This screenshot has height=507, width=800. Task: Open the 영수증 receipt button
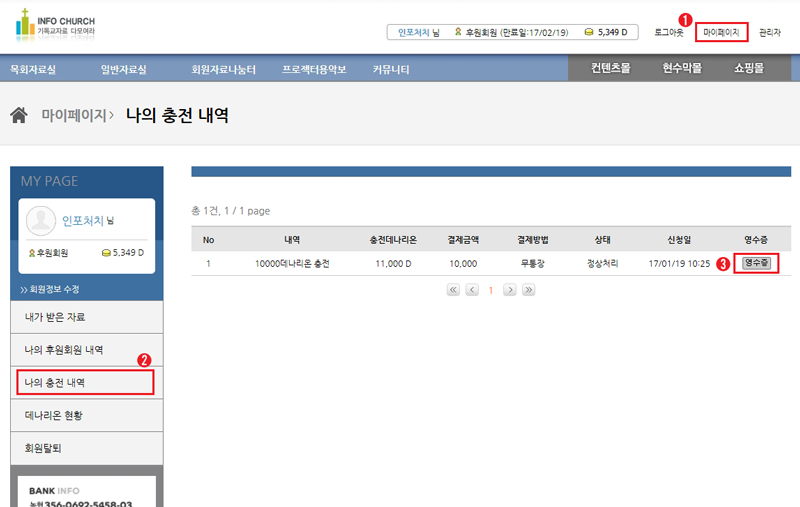point(756,263)
